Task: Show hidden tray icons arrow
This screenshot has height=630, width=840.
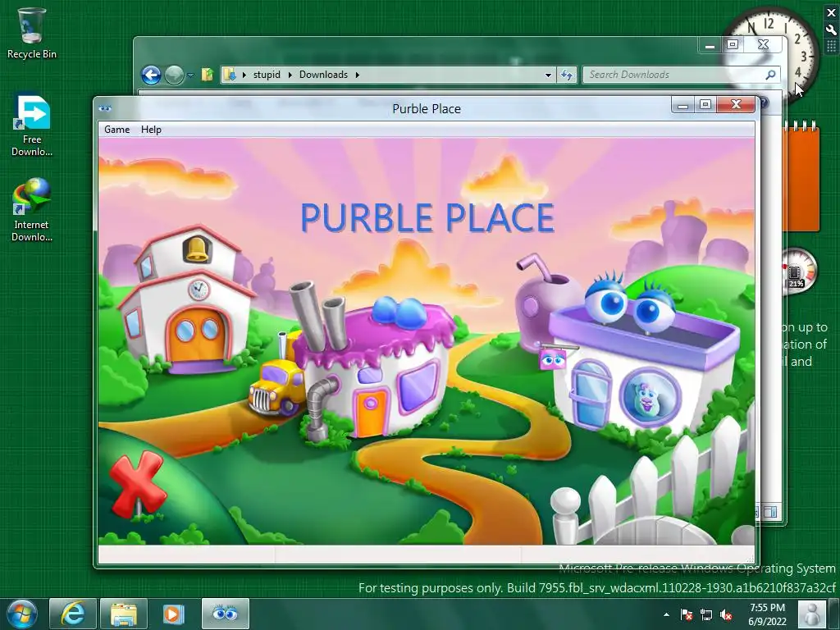Action: click(666, 614)
